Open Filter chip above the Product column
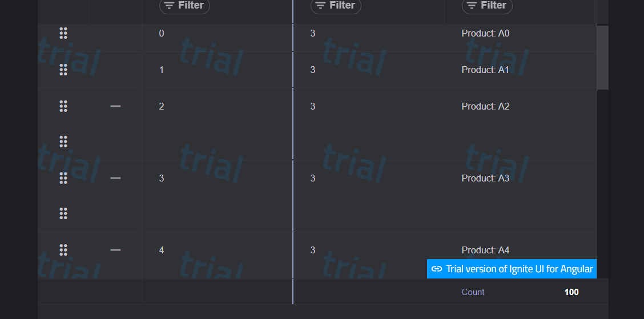 (487, 5)
